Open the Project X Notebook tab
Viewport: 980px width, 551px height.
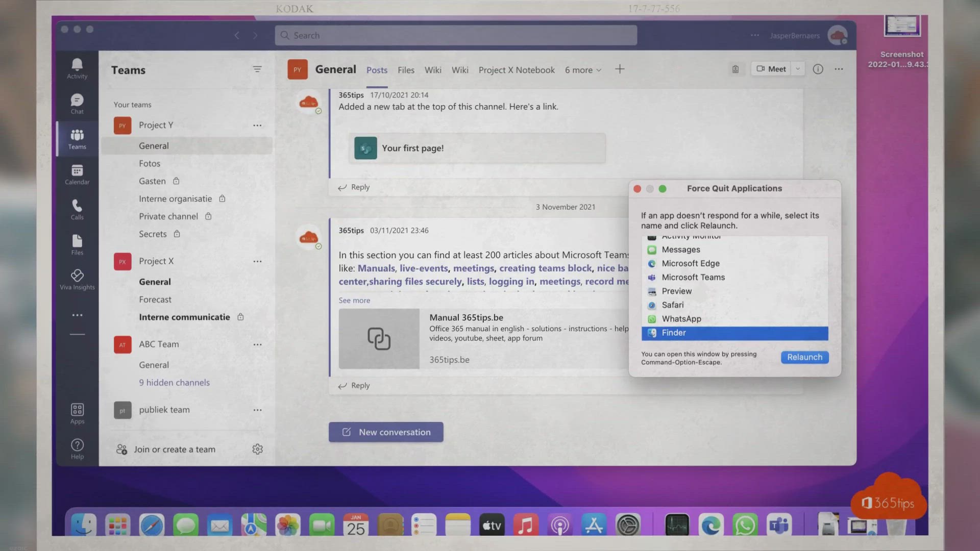(x=517, y=70)
